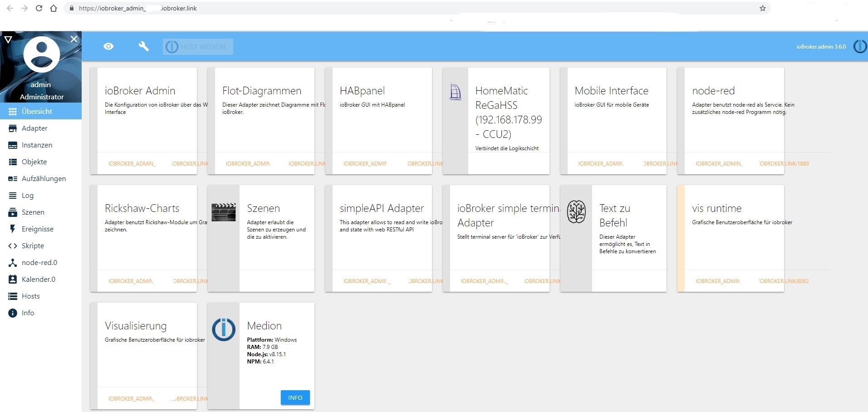This screenshot has height=412, width=868.
Task: Open the HABpanel card link
Action: (x=393, y=163)
